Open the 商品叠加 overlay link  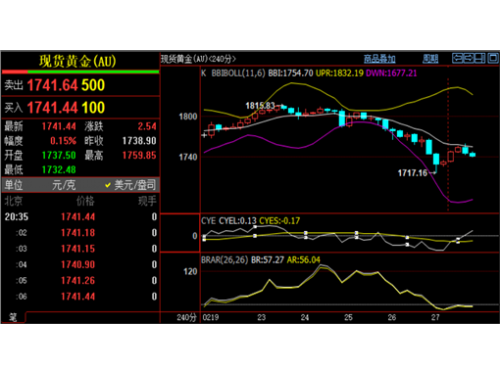click(379, 59)
